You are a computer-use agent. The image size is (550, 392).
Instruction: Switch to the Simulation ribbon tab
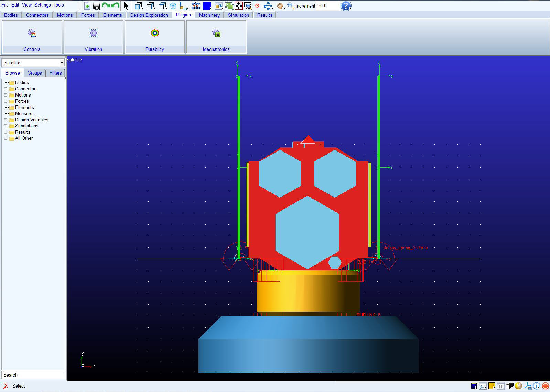coord(238,15)
